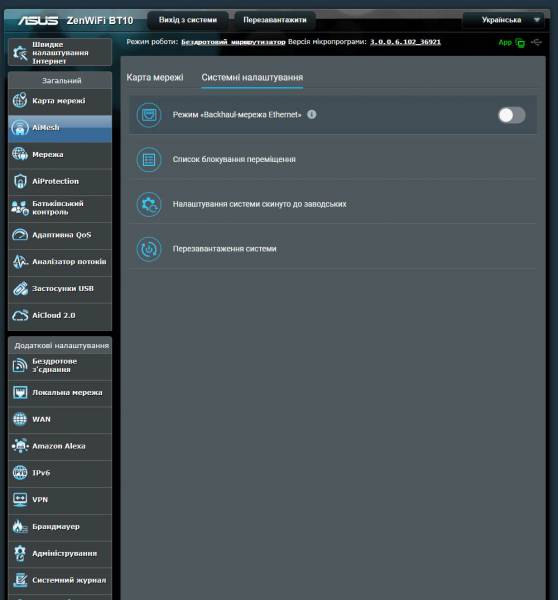Click the VPN monitor icon
This screenshot has width=558, height=600.
click(20, 499)
